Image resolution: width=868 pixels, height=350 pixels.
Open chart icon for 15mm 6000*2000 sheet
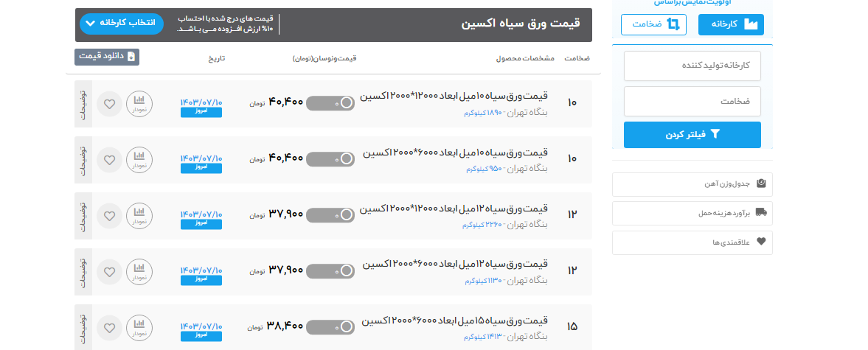coord(139,328)
